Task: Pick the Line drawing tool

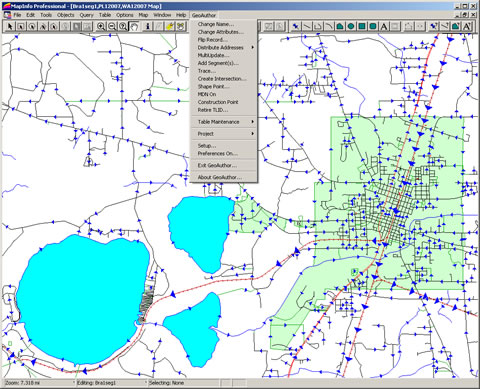Action: [307, 26]
